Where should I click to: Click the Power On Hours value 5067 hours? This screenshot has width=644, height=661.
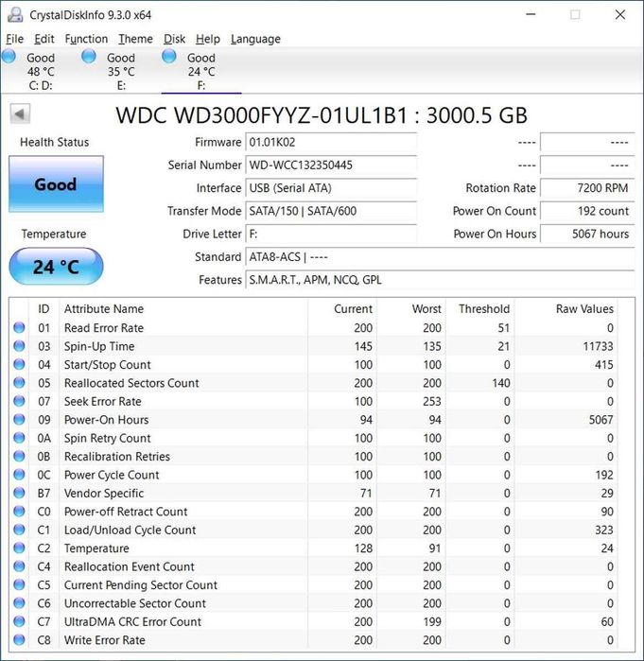click(587, 234)
